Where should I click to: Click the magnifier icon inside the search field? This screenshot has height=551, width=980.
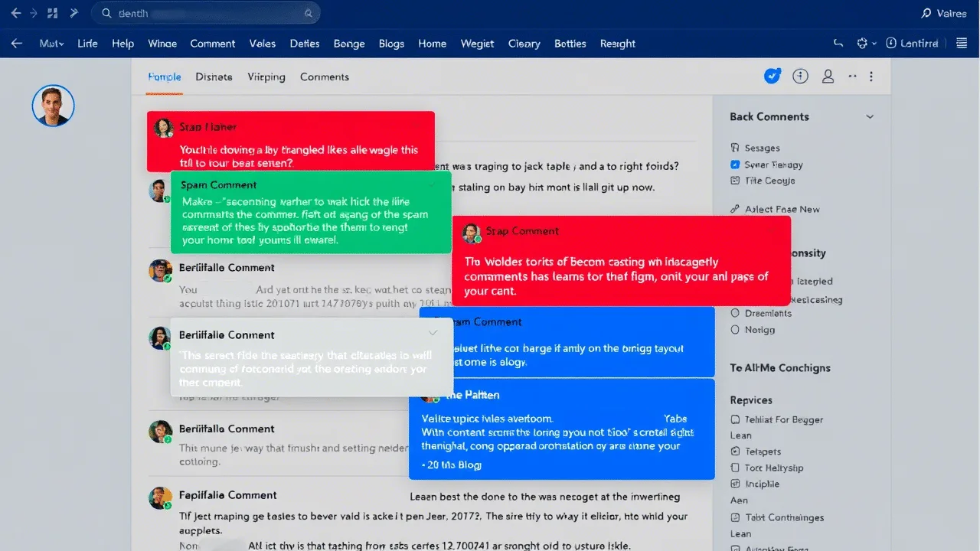pyautogui.click(x=309, y=14)
